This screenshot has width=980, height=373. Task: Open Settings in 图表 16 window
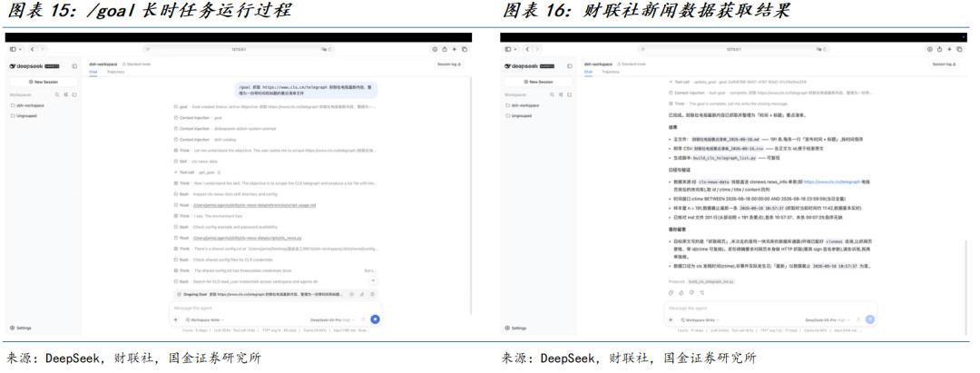[x=515, y=328]
